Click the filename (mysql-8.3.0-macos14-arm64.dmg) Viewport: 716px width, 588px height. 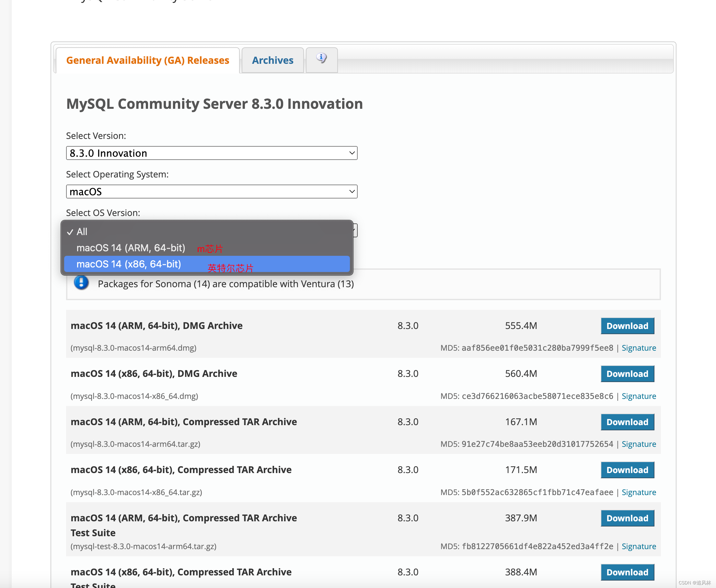tap(133, 348)
